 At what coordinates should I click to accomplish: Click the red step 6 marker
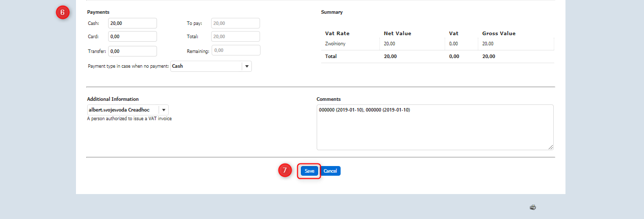[62, 13]
